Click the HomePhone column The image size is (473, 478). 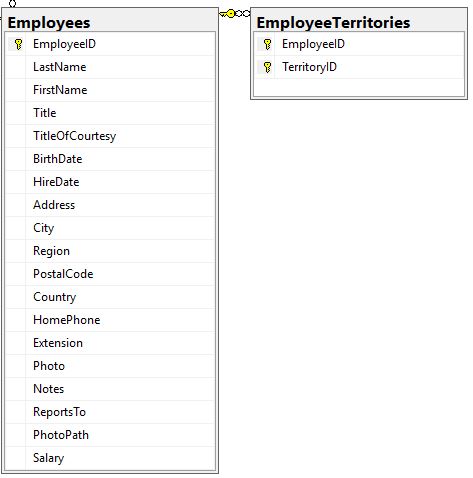coord(110,320)
